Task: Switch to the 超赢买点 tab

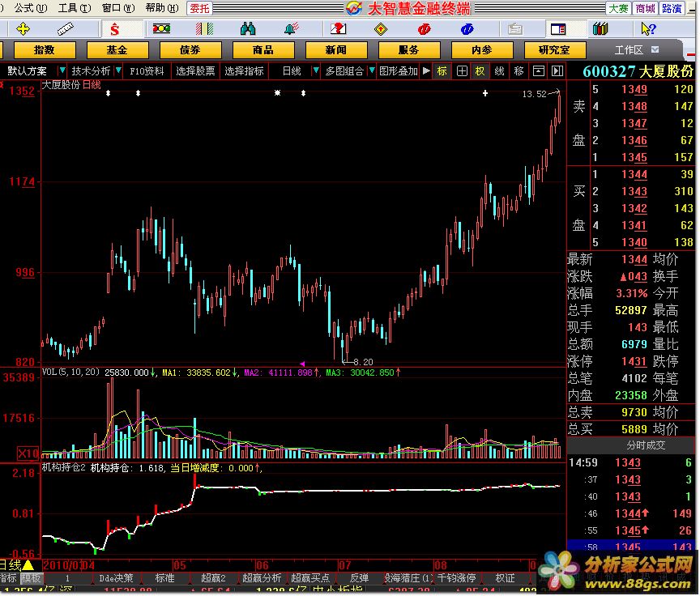Action: tap(310, 578)
